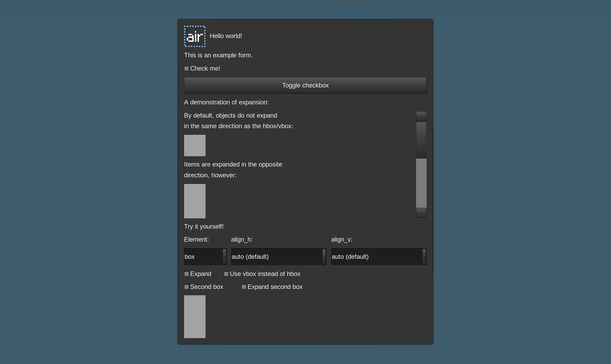The image size is (611, 364).
Task: Click the air logo icon
Action: 195,36
